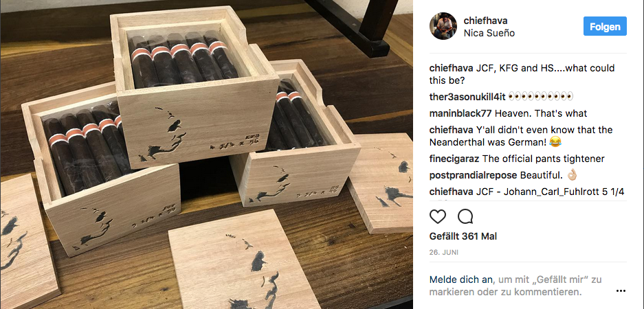View likes count Gefällt 361 Mal

point(463,236)
